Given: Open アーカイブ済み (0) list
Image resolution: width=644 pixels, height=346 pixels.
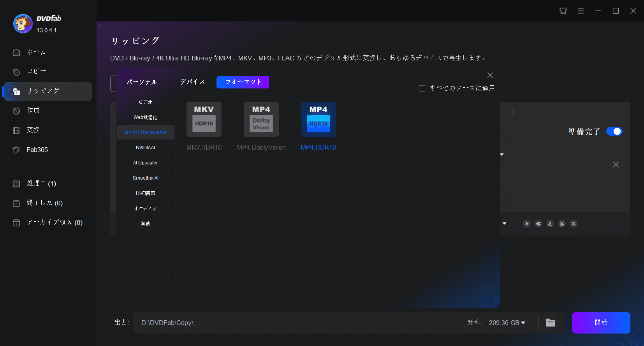Looking at the screenshot, I should (55, 222).
